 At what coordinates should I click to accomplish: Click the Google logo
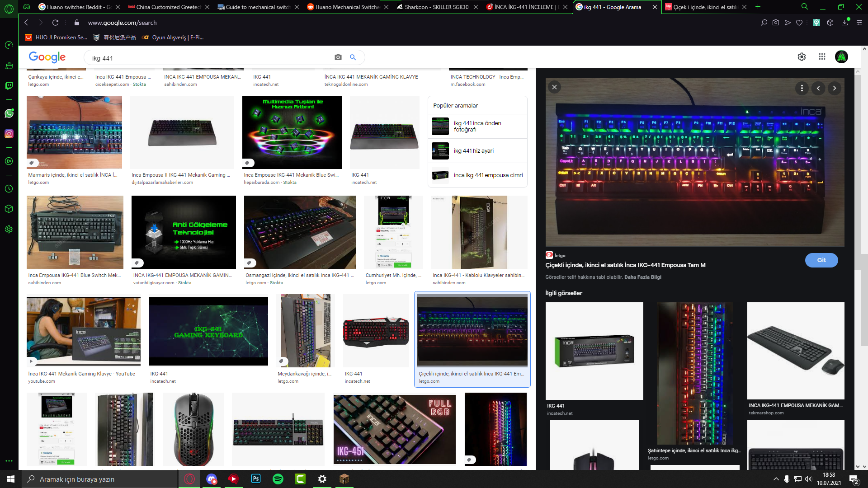click(x=47, y=57)
